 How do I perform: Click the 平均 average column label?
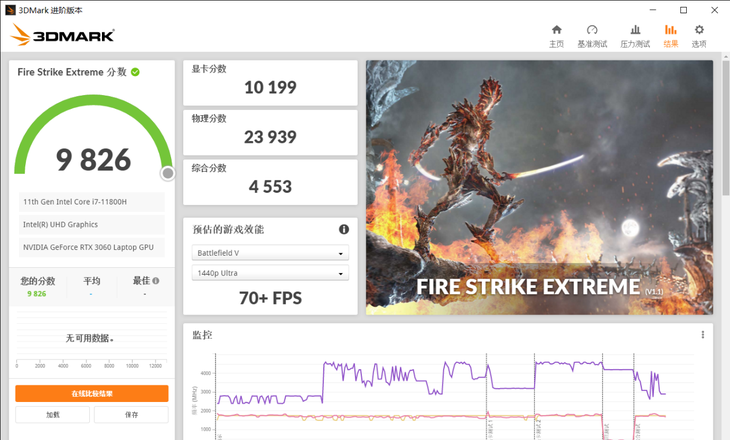[x=92, y=281]
